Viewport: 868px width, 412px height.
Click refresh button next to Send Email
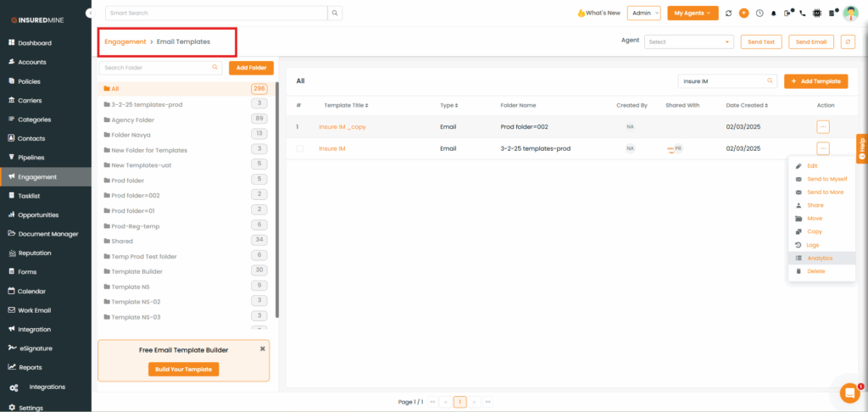click(848, 42)
